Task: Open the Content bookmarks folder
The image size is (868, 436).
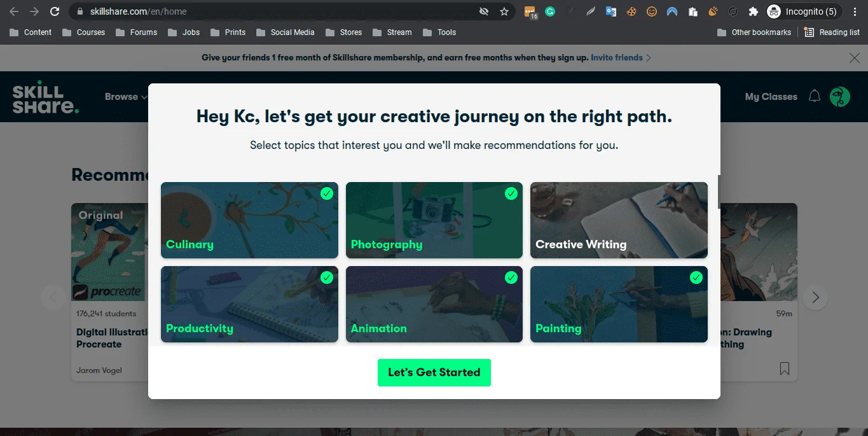Action: [x=31, y=32]
